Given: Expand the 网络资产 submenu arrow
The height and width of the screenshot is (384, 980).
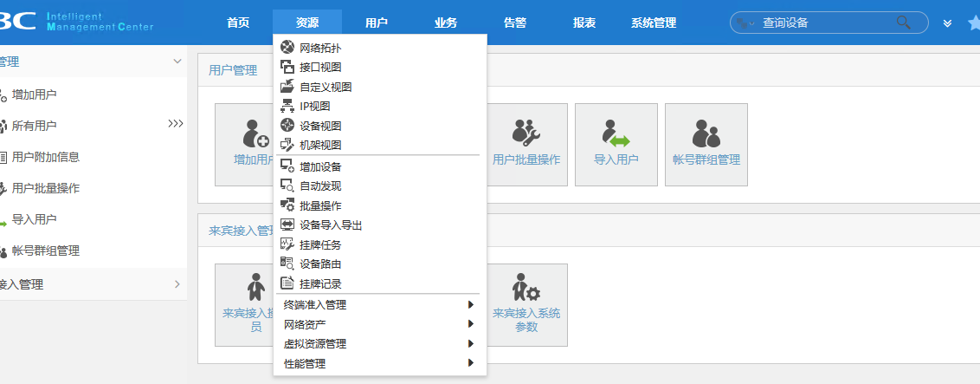Looking at the screenshot, I should 470,324.
